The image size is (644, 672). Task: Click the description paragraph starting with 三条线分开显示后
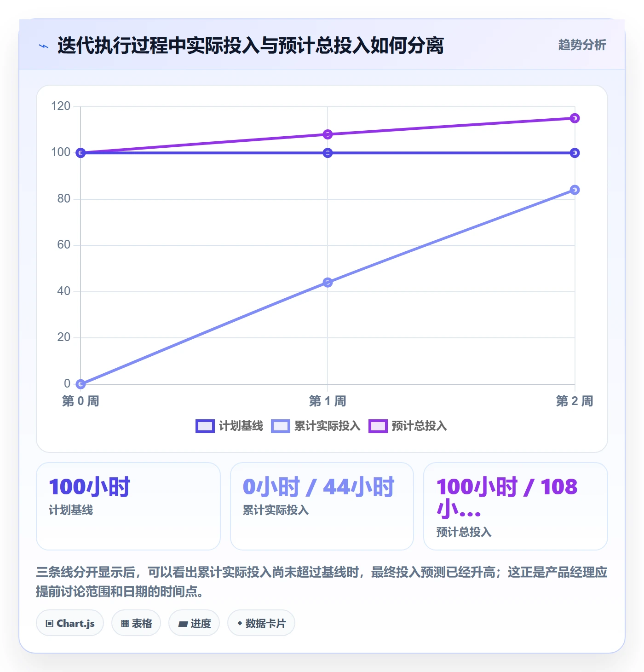click(x=322, y=582)
